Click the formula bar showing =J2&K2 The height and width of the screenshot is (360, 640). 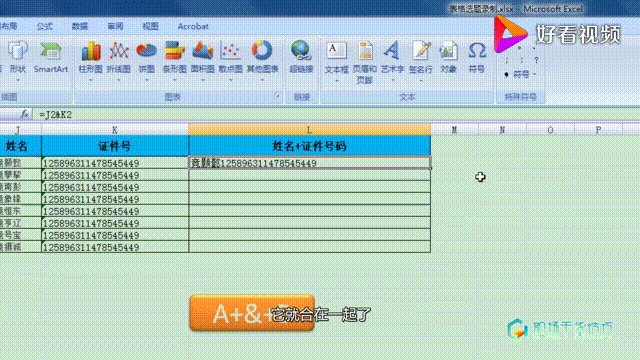click(335, 115)
